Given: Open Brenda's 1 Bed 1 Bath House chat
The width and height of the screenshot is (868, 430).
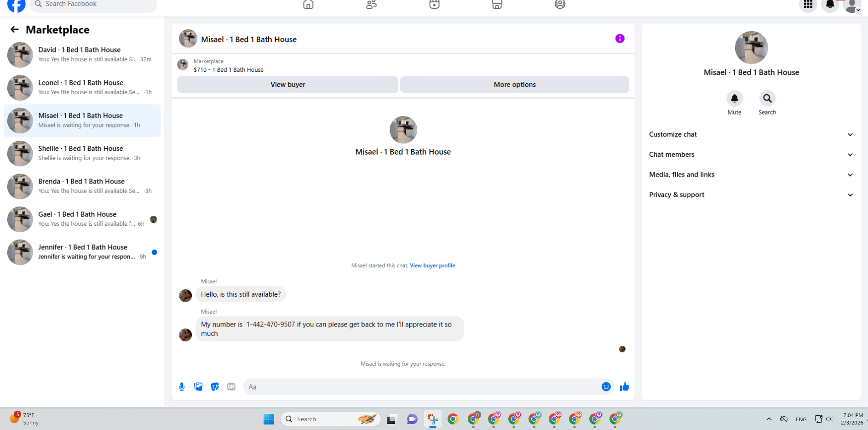Looking at the screenshot, I should tap(82, 186).
